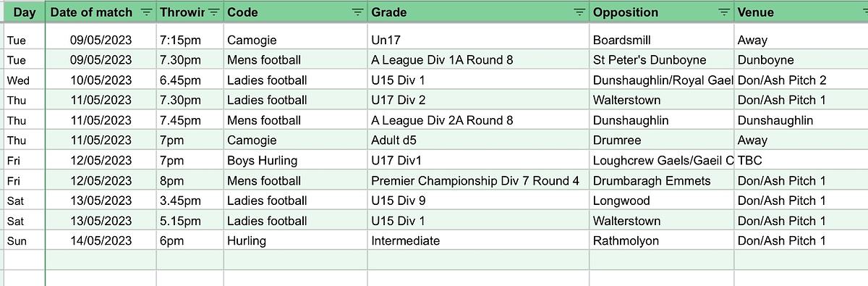The height and width of the screenshot is (286, 868).
Task: Click the 10/05/2023 date cell
Action: [x=101, y=80]
